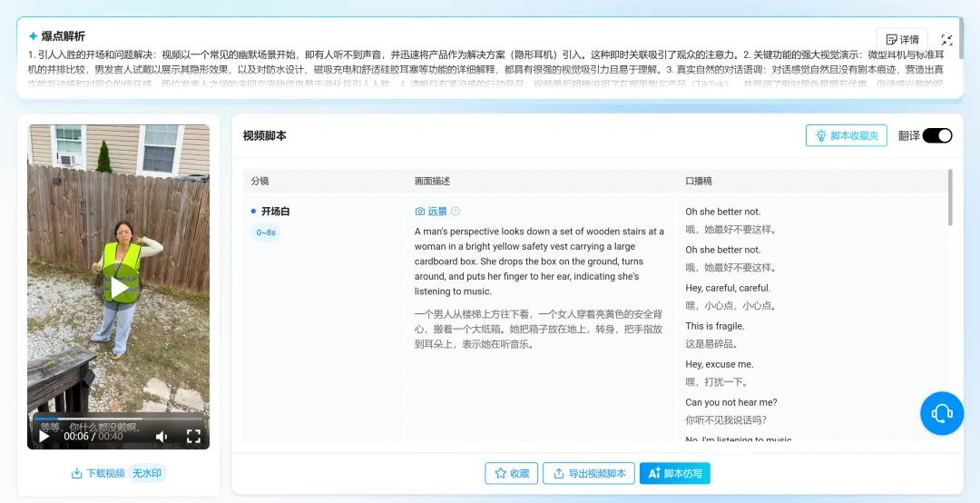Image resolution: width=980 pixels, height=503 pixels.
Task: Open the 脚本收藏夹 script favorites
Action: point(846,135)
